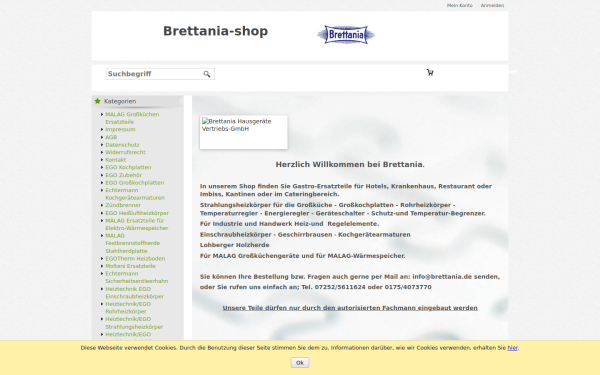The width and height of the screenshot is (600, 375).
Task: Click the underlined 'Unsere Teile dürfen' notice
Action: (x=350, y=308)
